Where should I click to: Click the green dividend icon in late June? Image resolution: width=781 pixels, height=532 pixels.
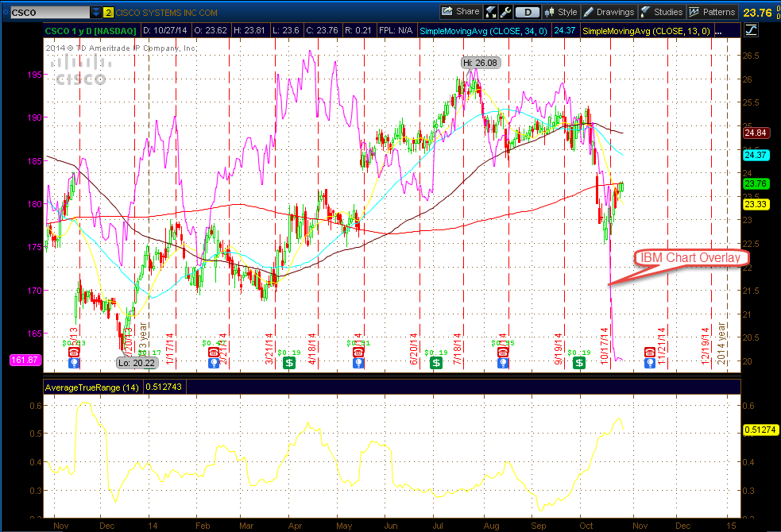[436, 363]
